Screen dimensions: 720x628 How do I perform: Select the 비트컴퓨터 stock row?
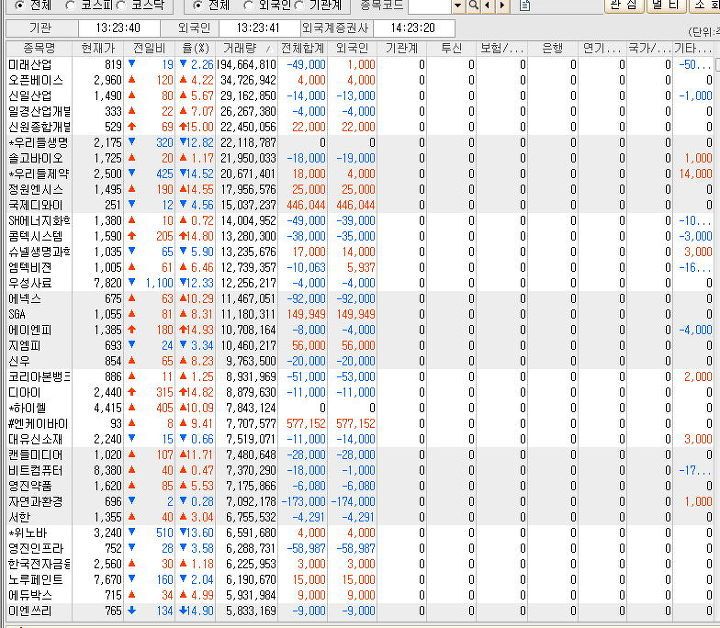pyautogui.click(x=361, y=471)
